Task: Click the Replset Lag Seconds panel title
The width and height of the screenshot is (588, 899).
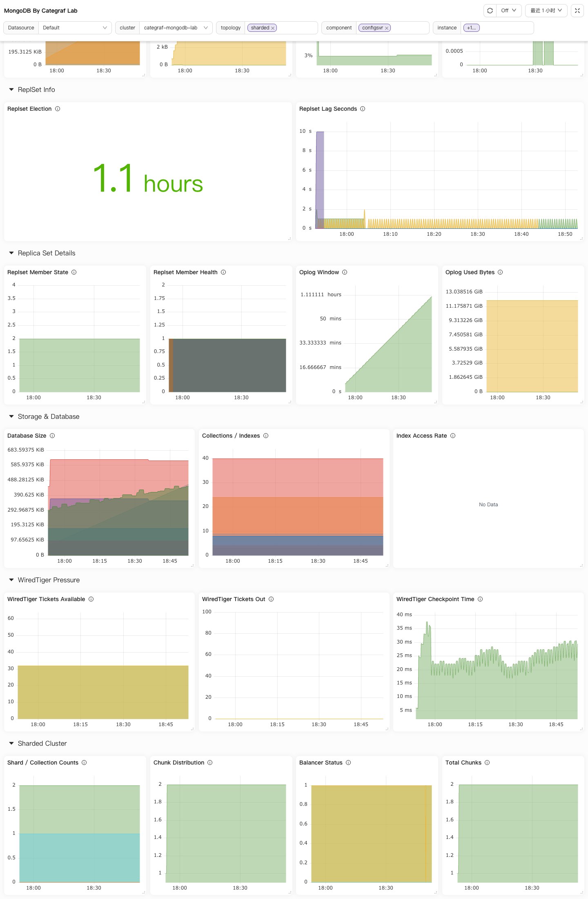Action: (328, 109)
